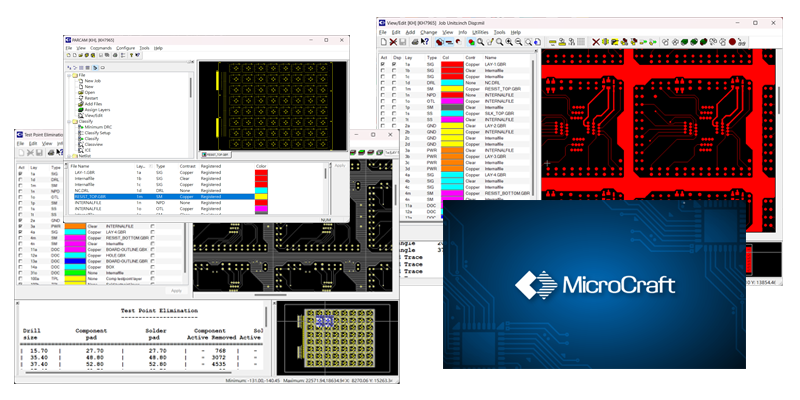800x400 pixels.
Task: Open Configure menu in PARCAM window
Action: [x=126, y=48]
